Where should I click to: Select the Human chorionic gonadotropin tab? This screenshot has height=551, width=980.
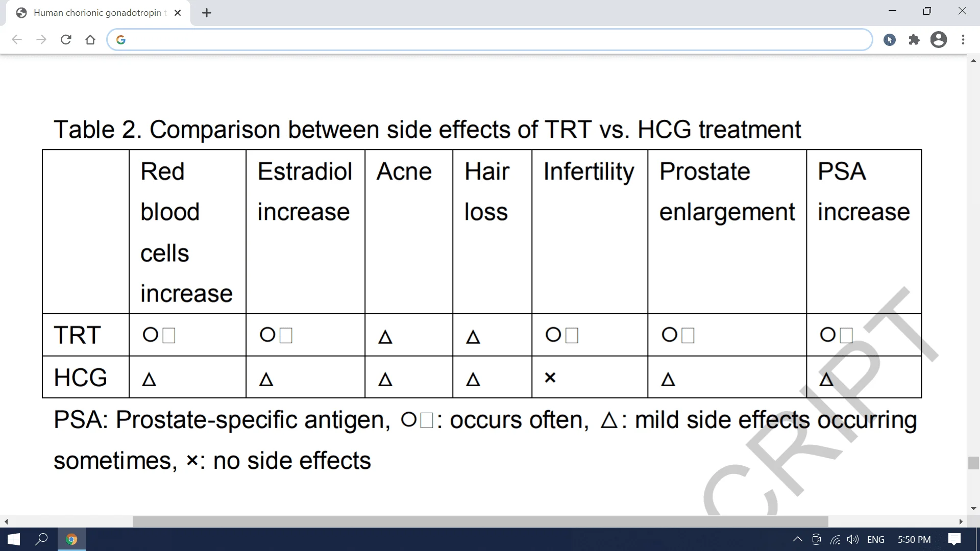[x=98, y=13]
